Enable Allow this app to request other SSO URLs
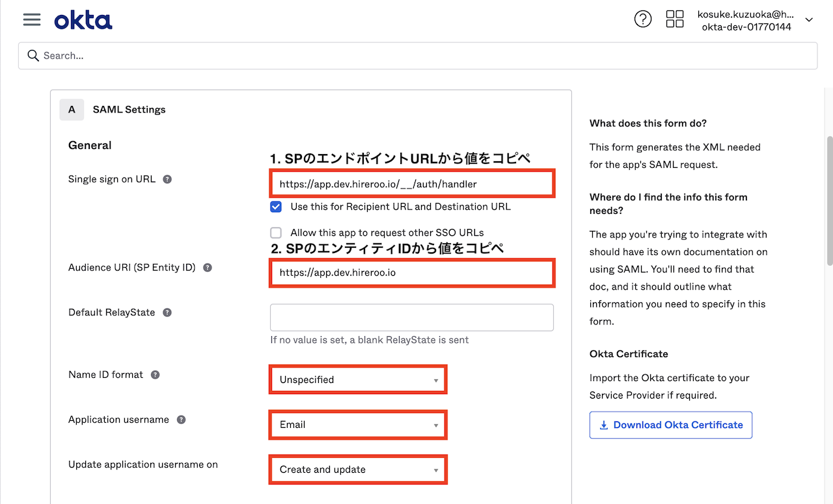833x504 pixels. (276, 233)
